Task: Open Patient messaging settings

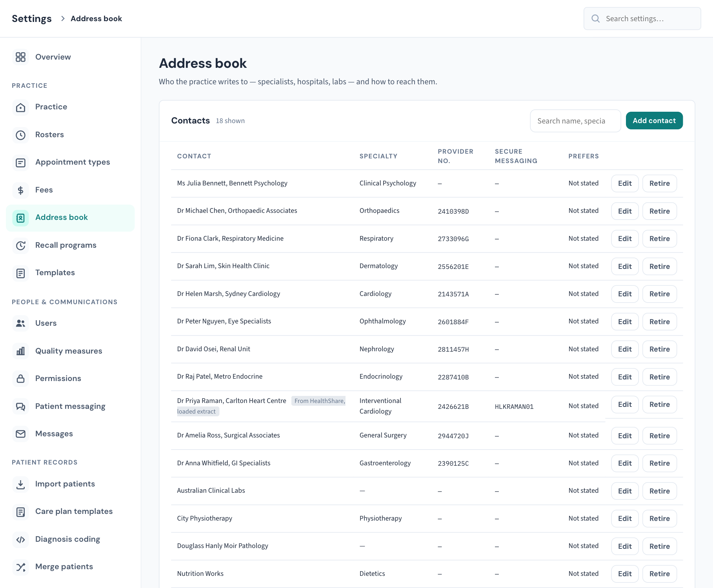Action: pyautogui.click(x=70, y=407)
